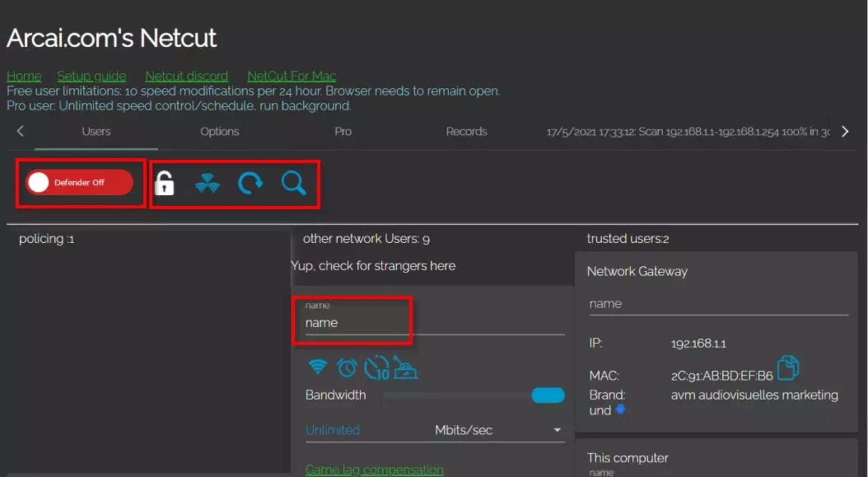Open the Home link
Image resolution: width=868 pixels, height=477 pixels.
(24, 76)
